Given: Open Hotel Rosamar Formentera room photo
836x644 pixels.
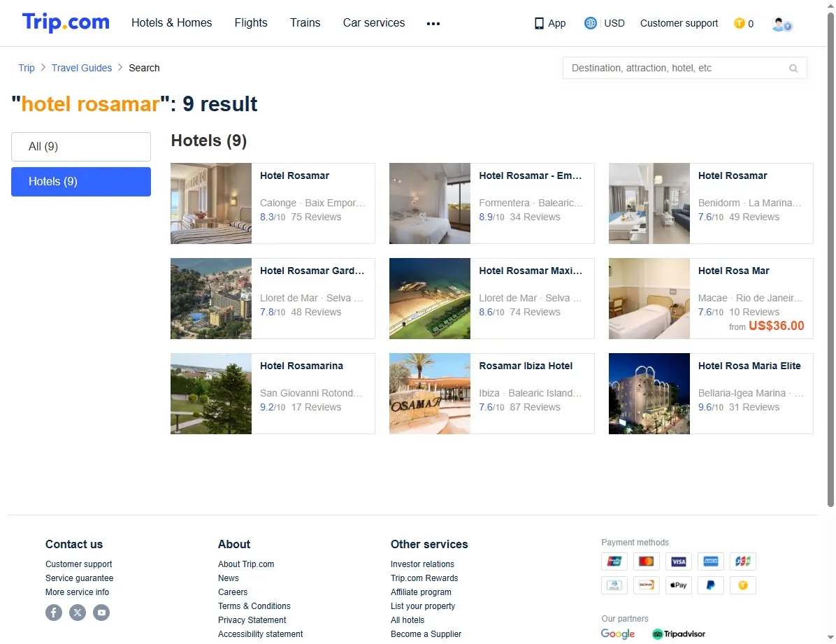Looking at the screenshot, I should (430, 203).
